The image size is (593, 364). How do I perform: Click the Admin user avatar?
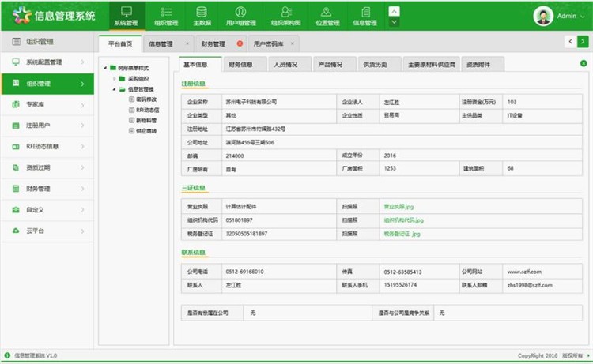point(543,16)
